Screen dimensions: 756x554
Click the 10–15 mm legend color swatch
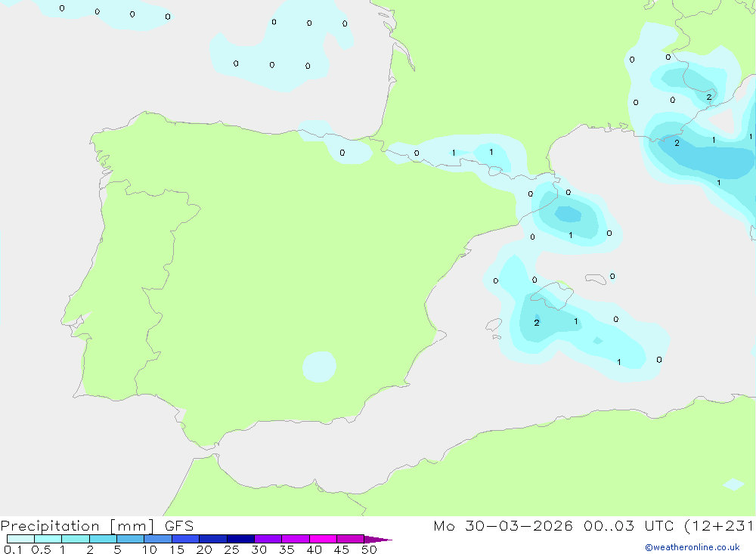tap(158, 539)
